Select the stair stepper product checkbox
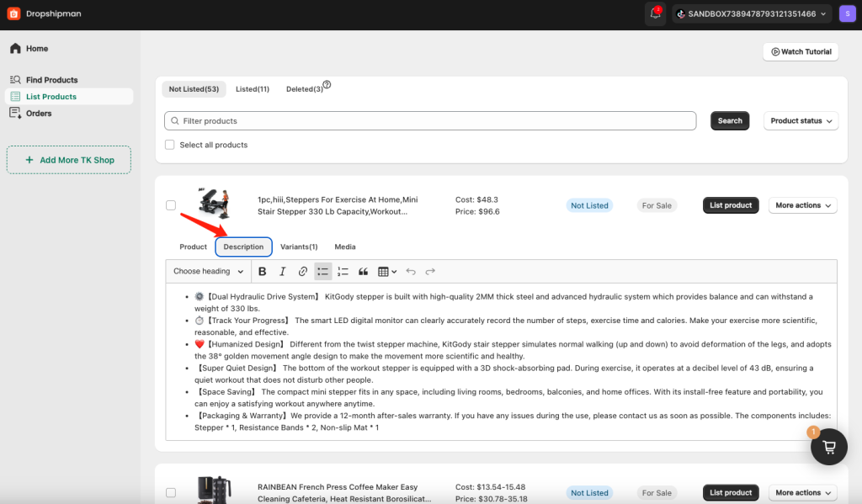 [x=171, y=205]
